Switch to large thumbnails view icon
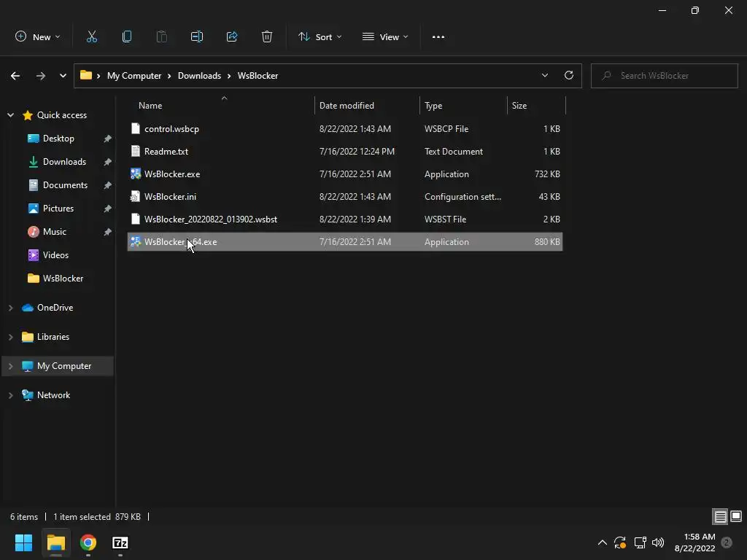Screen dimensions: 747x560 click(736, 517)
